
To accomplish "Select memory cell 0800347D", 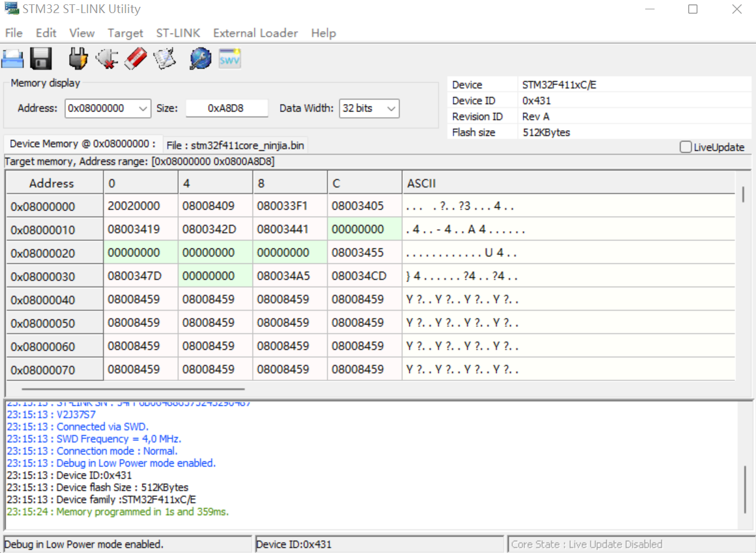I will coord(141,276).
